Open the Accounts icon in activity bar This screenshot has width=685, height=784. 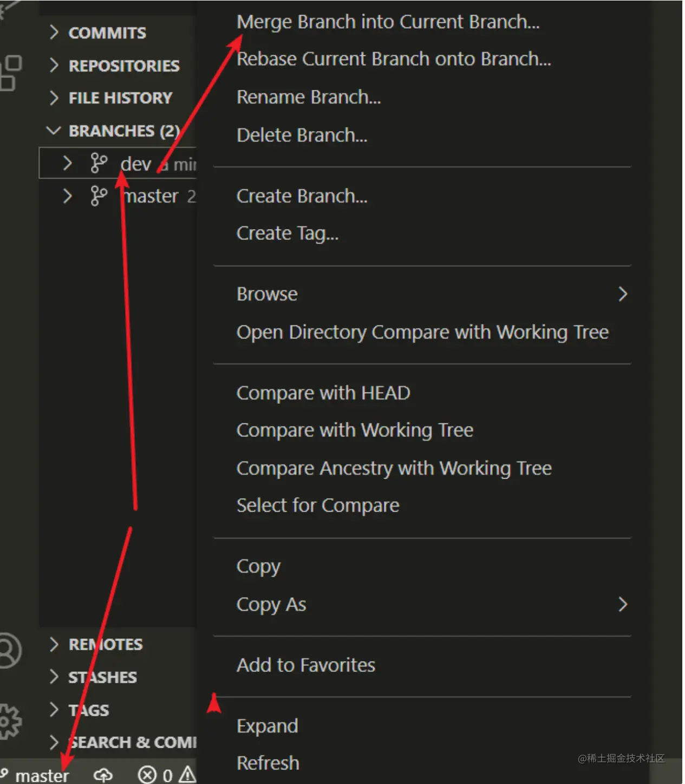(9, 650)
